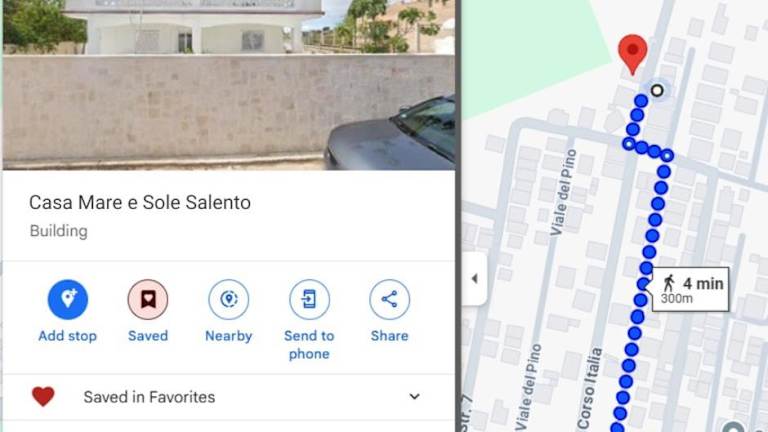This screenshot has height=432, width=768.
Task: Click the Corso Italia street label
Action: point(589,388)
